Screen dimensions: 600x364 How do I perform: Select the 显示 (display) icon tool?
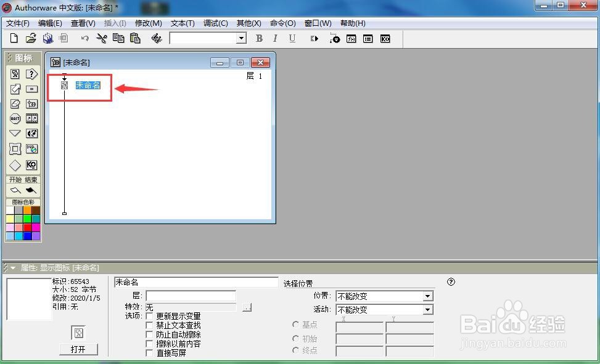point(15,74)
